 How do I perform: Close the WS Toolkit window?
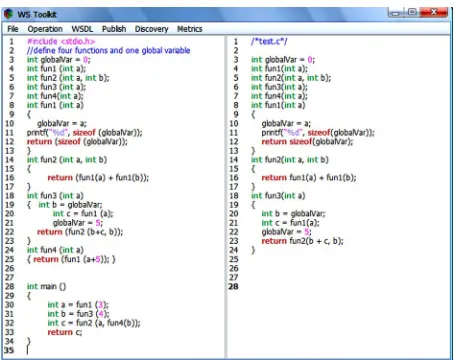[433, 13]
